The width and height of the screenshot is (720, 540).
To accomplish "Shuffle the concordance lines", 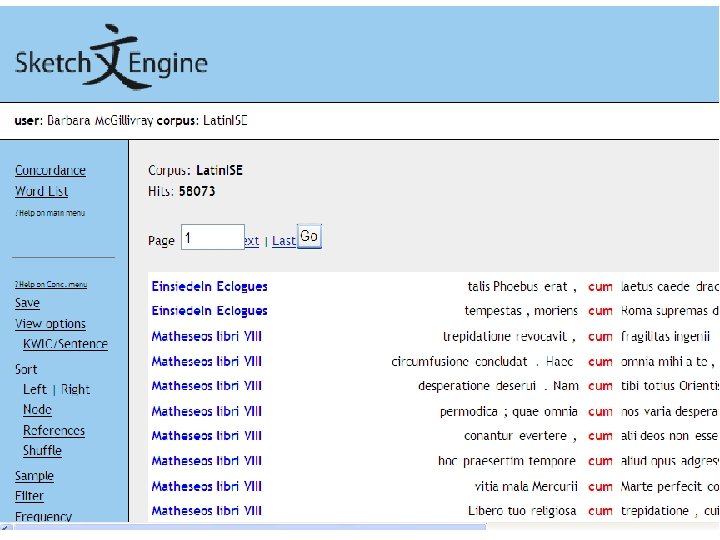I will (x=42, y=450).
